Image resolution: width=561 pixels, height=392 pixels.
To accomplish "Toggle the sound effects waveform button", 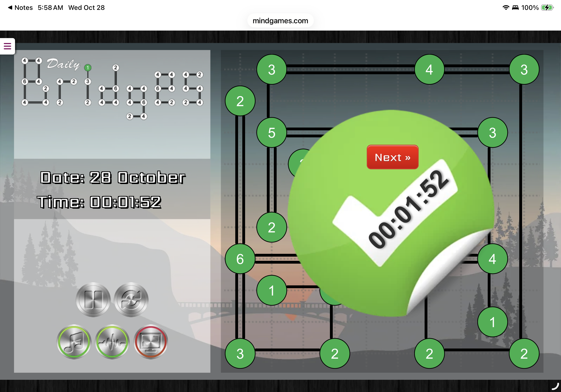I will (x=112, y=342).
